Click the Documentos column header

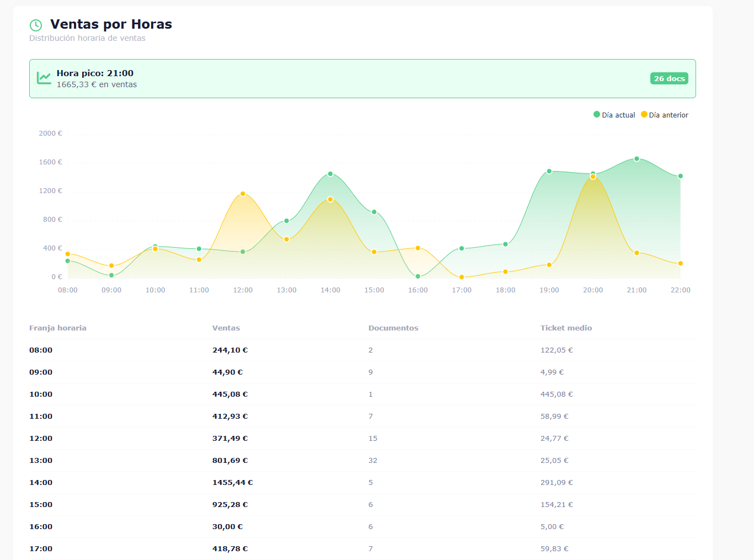pos(393,328)
